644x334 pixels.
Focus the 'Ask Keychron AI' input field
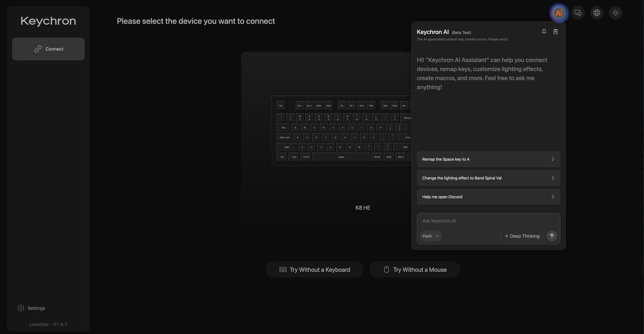click(x=488, y=221)
